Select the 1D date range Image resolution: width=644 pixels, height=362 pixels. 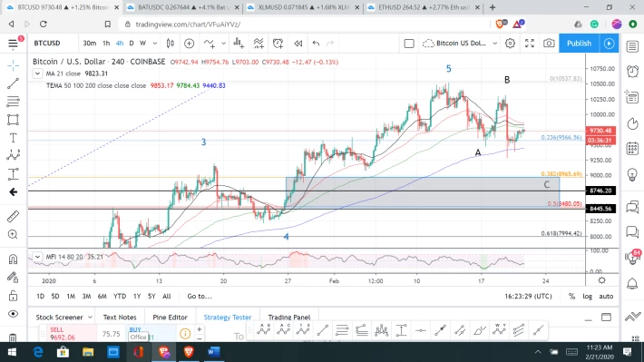point(40,297)
